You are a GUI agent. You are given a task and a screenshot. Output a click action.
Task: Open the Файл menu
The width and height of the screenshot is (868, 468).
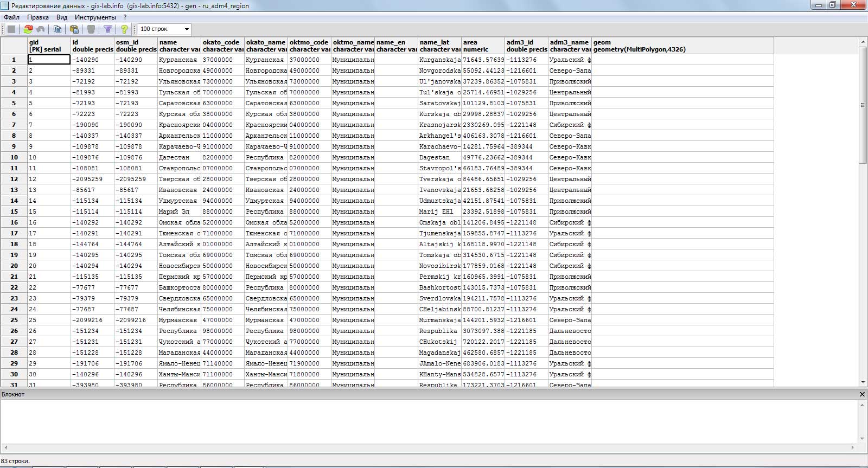11,17
